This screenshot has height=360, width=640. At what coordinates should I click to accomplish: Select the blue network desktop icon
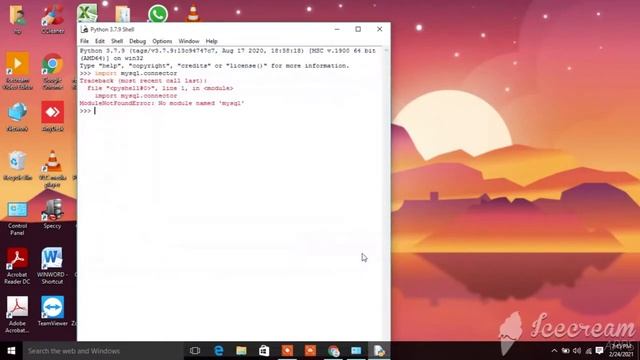coord(18,116)
